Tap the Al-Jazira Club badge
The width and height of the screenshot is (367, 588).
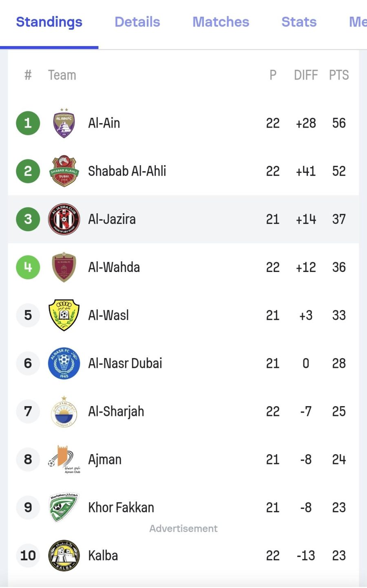coord(64,219)
